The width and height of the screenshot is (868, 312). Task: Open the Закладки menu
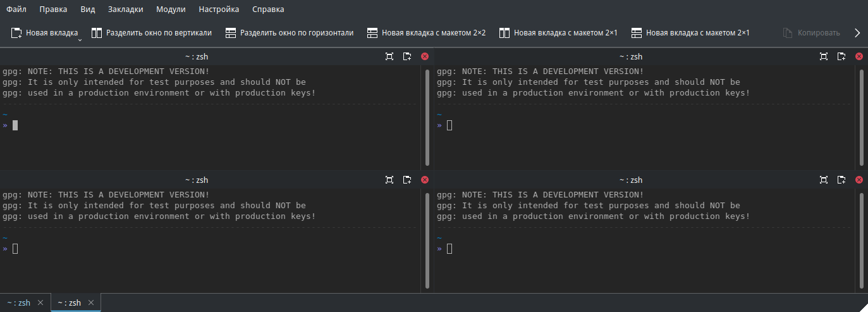[125, 9]
